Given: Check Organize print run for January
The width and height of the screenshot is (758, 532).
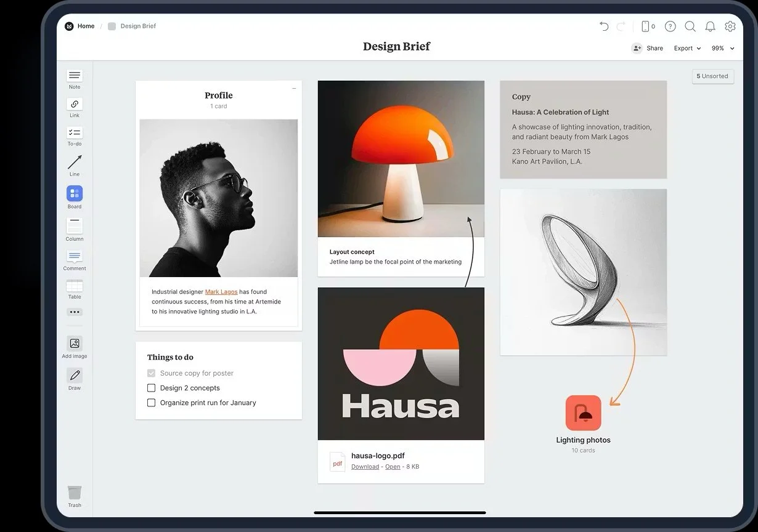Looking at the screenshot, I should [x=151, y=403].
